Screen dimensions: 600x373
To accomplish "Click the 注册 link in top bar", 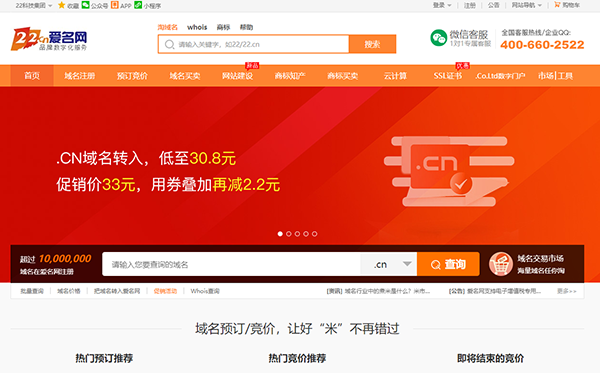I will 470,5.
